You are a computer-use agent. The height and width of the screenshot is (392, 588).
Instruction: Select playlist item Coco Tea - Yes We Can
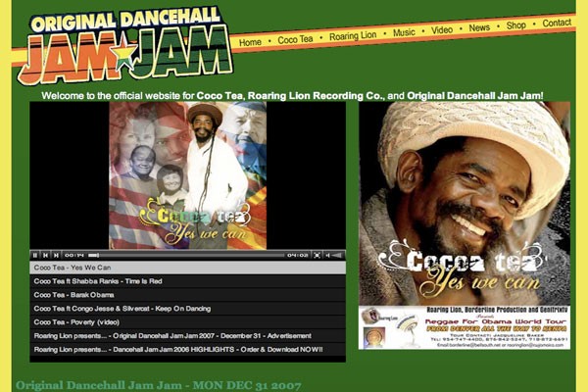(x=187, y=268)
